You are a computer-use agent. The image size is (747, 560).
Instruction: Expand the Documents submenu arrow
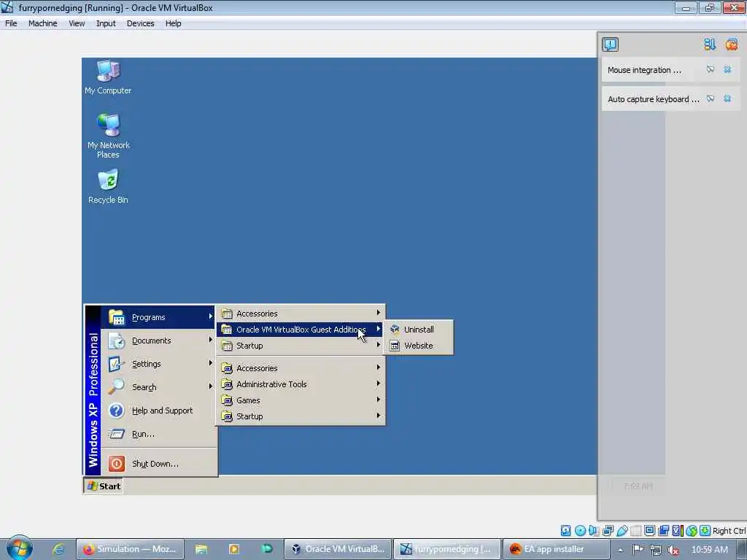tap(211, 340)
